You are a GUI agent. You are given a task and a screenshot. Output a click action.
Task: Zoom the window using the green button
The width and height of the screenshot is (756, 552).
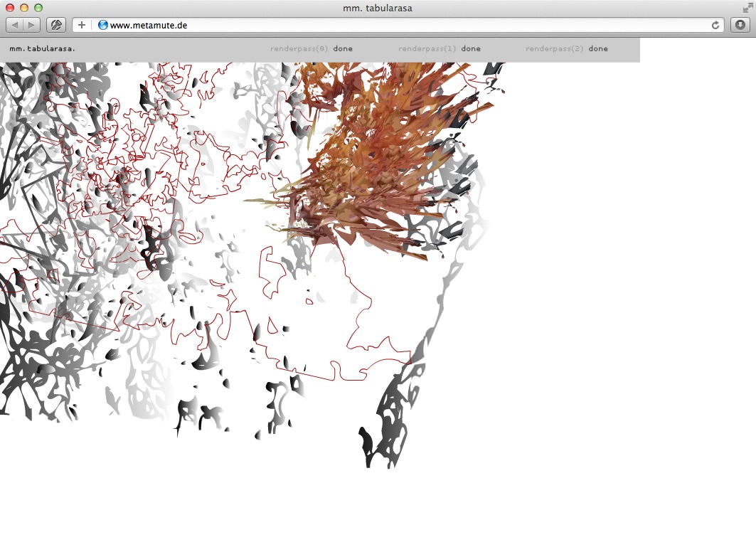click(x=38, y=8)
